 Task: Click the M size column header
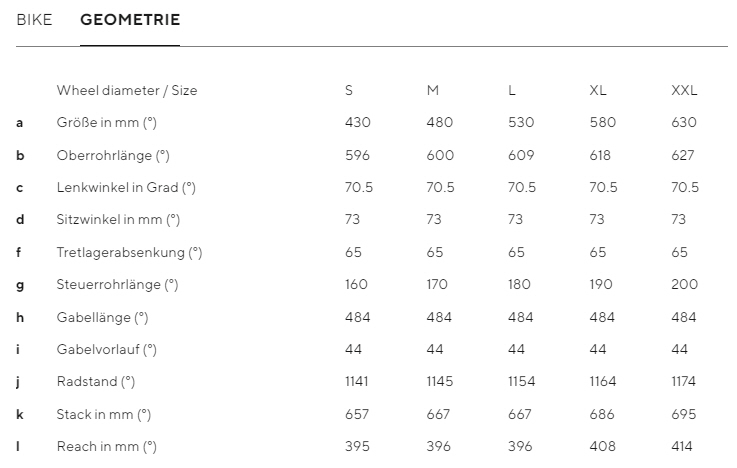tap(433, 90)
